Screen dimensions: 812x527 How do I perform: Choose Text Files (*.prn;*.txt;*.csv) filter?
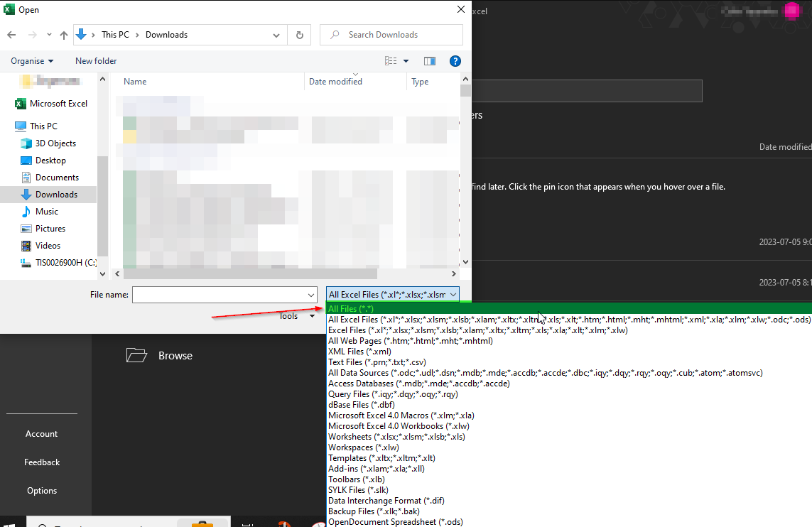click(569, 362)
